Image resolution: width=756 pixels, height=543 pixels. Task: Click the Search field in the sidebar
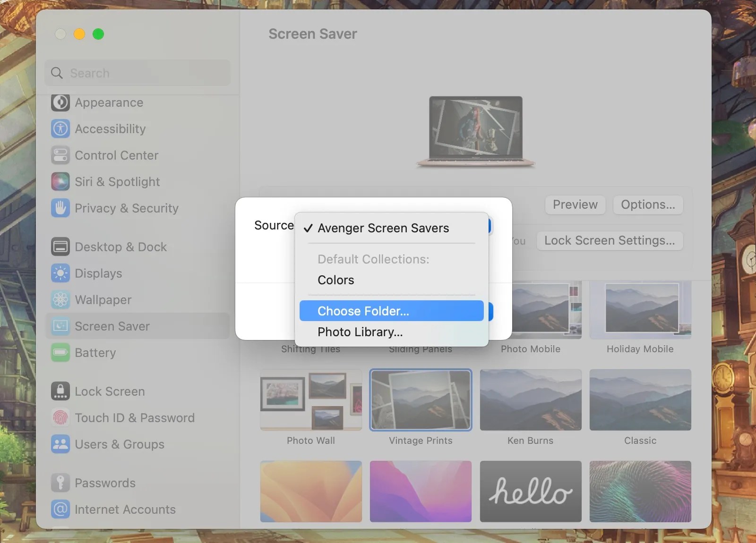pos(137,73)
